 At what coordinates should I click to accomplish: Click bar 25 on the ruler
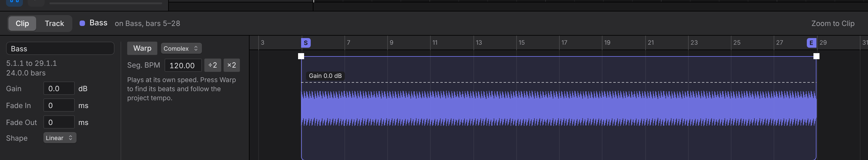737,43
